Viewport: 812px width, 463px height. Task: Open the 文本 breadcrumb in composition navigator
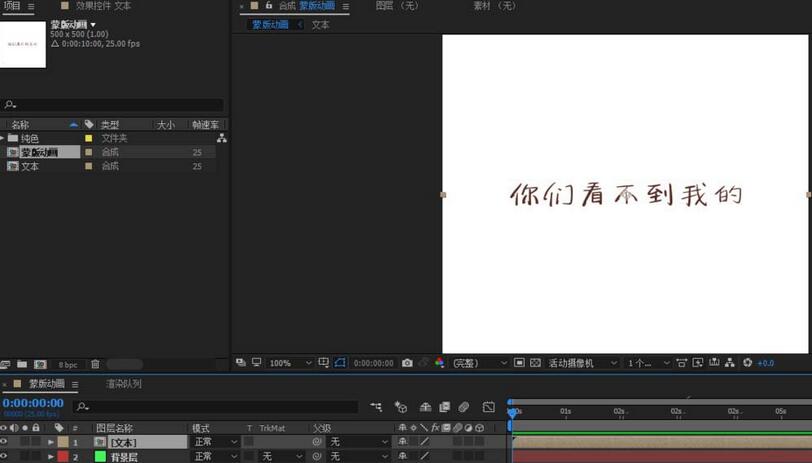coord(321,25)
